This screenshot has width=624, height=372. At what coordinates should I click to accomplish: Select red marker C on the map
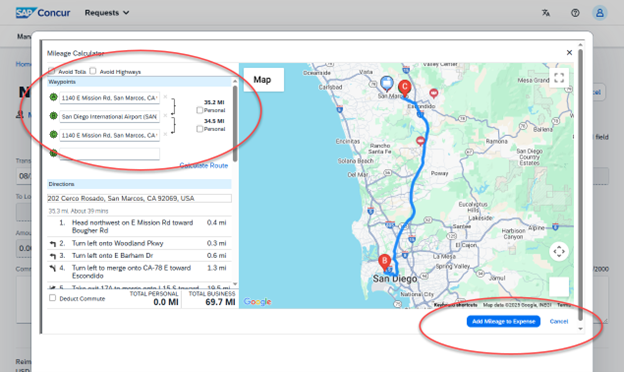(404, 88)
